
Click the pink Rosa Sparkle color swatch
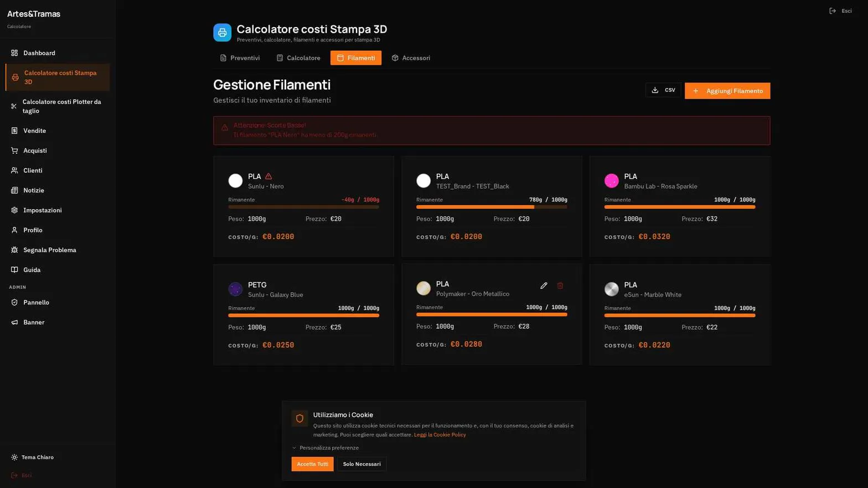click(x=612, y=180)
